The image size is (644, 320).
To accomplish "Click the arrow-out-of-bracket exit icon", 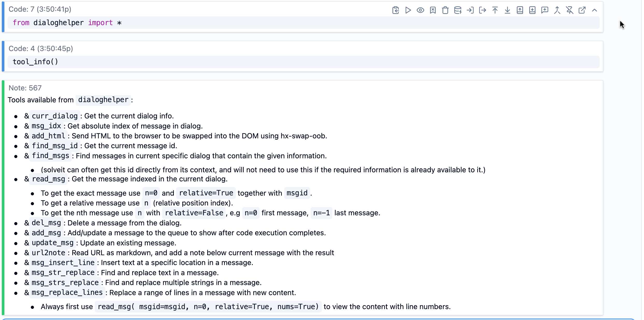I will coord(483,10).
